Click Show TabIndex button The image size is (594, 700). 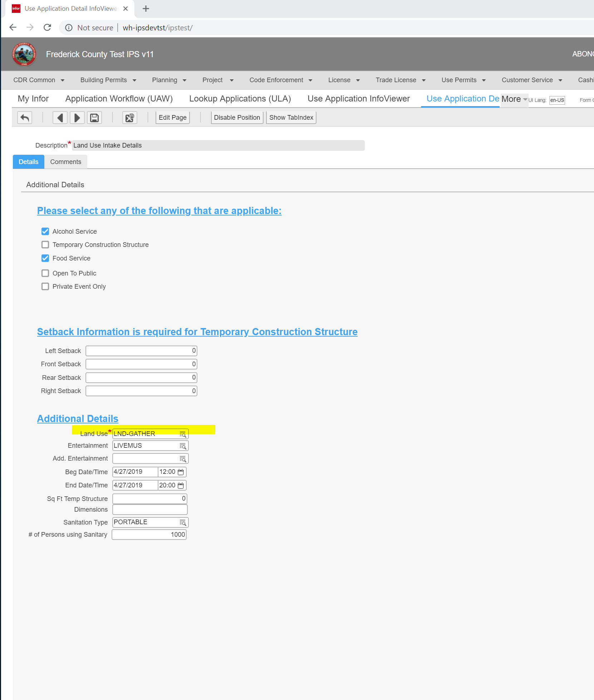point(291,118)
